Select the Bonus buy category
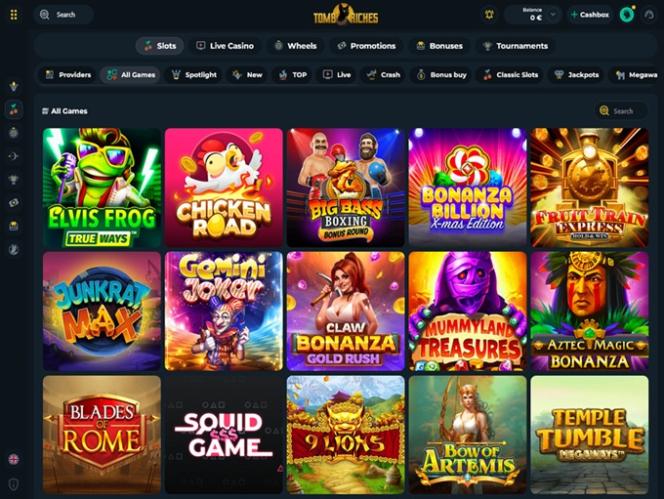Screen dimensions: 664x499 coord(442,75)
